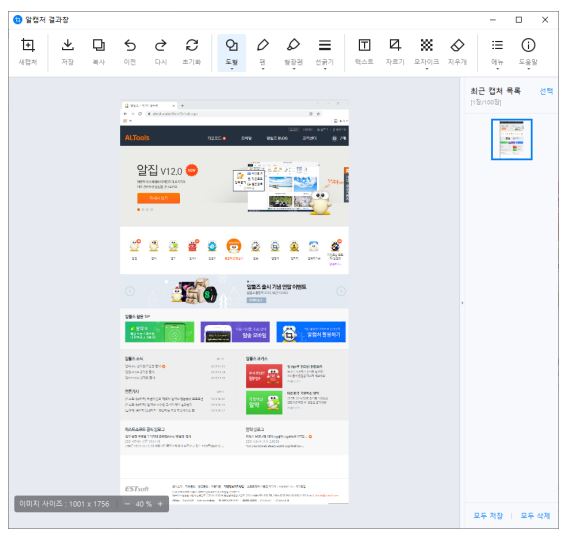This screenshot has width=575, height=537.
Task: Pick the Eraser (지우개) tool
Action: click(x=457, y=51)
